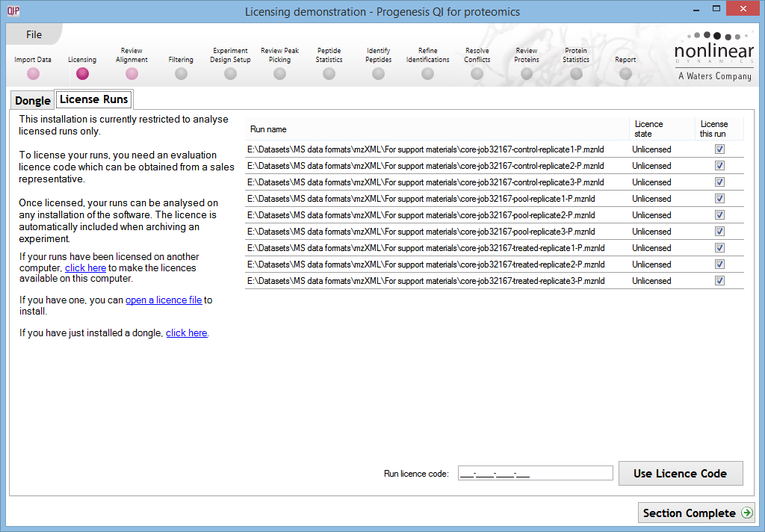The image size is (765, 532).
Task: Click the Review Alignment step circle
Action: (x=131, y=74)
